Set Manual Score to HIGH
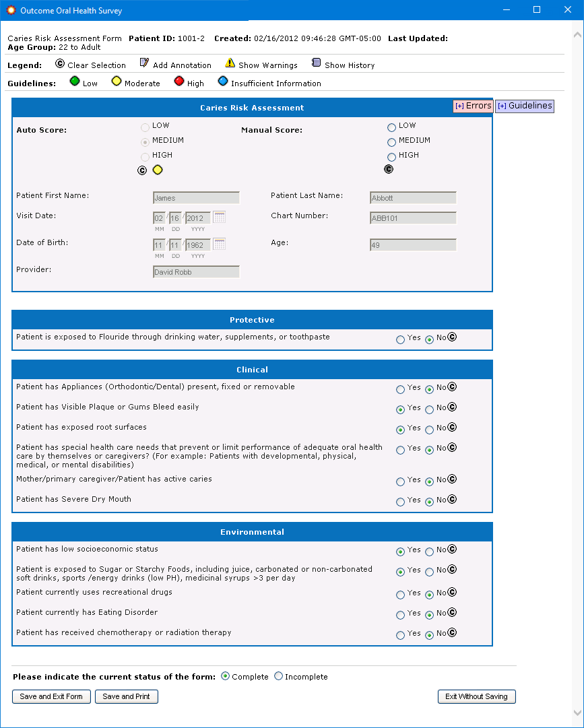This screenshot has height=728, width=584. (392, 158)
